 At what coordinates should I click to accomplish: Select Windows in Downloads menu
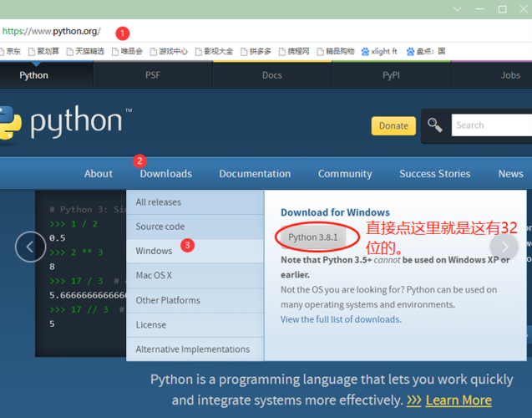tap(195, 251)
